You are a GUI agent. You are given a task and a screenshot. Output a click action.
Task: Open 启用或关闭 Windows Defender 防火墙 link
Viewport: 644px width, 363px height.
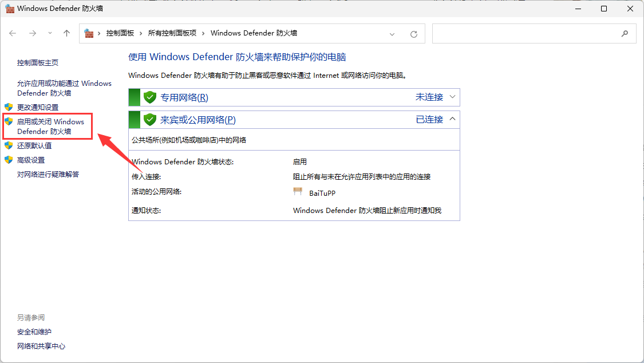(50, 127)
